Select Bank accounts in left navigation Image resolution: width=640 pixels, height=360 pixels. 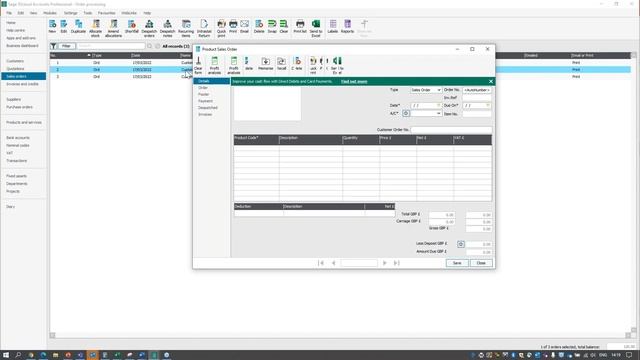(x=18, y=138)
